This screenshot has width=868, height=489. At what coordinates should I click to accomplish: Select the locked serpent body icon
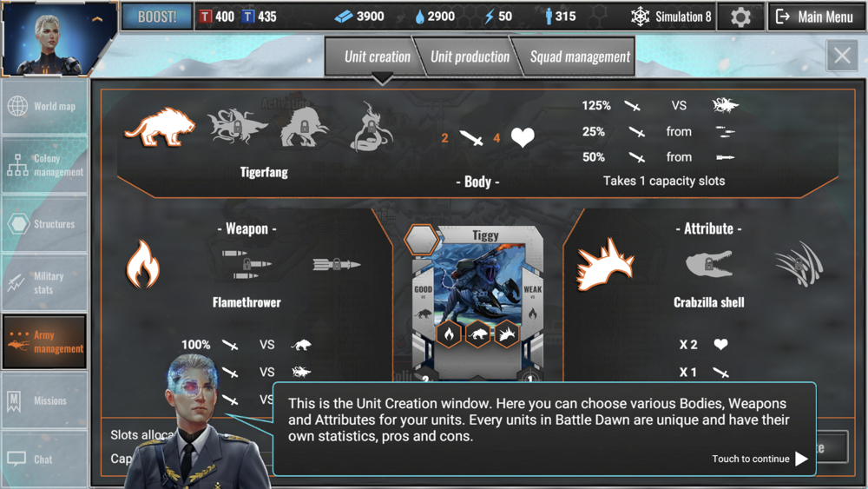pyautogui.click(x=372, y=127)
